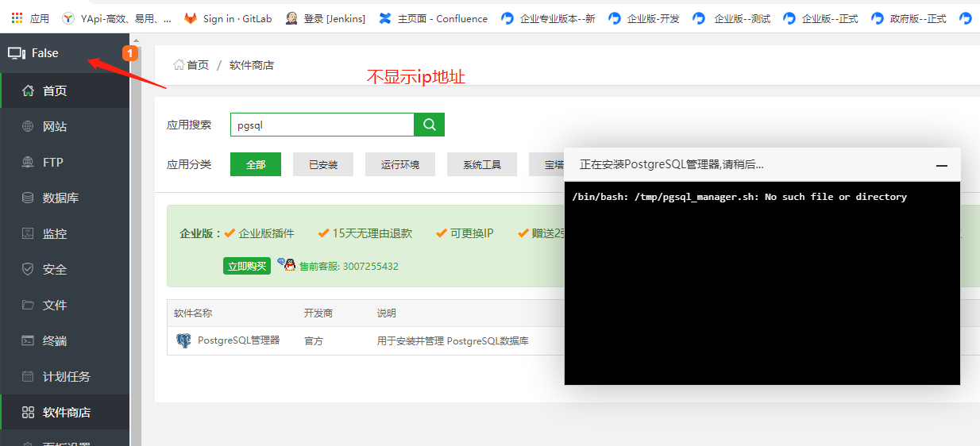Click the shield icon for 安全
980x446 pixels.
28,269
